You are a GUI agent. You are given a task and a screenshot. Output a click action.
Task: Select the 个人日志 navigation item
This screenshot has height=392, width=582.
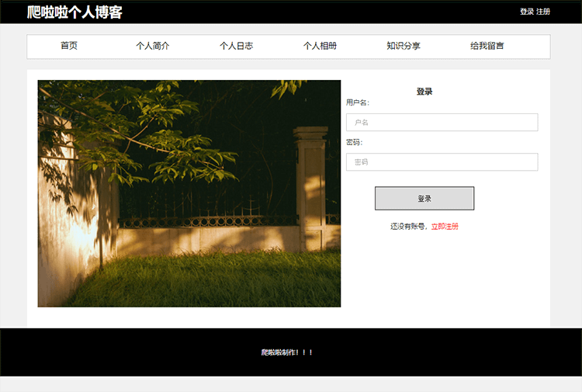pyautogui.click(x=236, y=46)
